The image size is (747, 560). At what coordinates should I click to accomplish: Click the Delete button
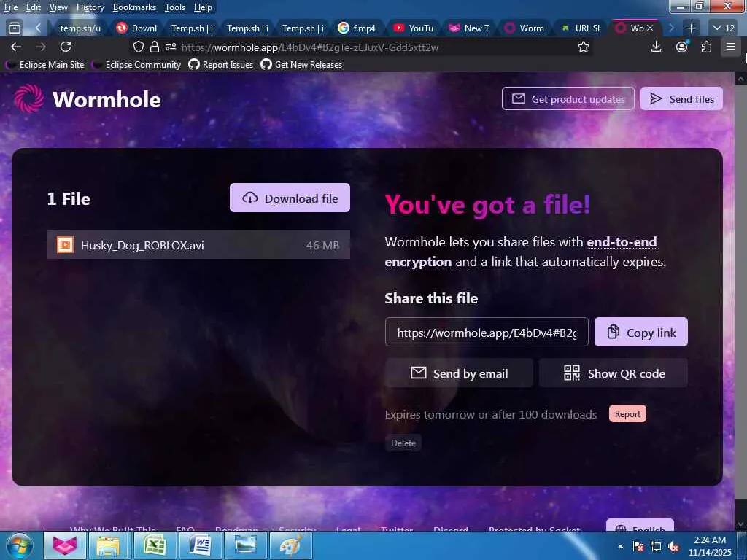click(x=403, y=443)
